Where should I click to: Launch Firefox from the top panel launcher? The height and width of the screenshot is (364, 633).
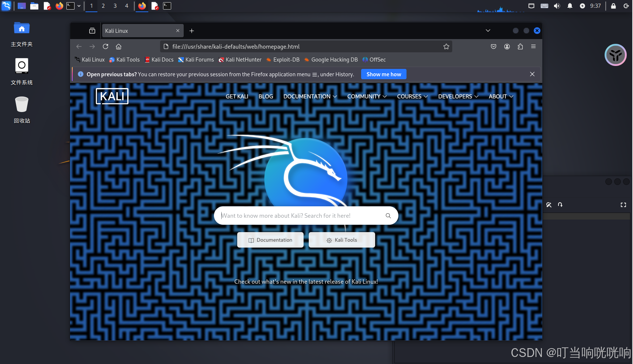click(x=59, y=6)
